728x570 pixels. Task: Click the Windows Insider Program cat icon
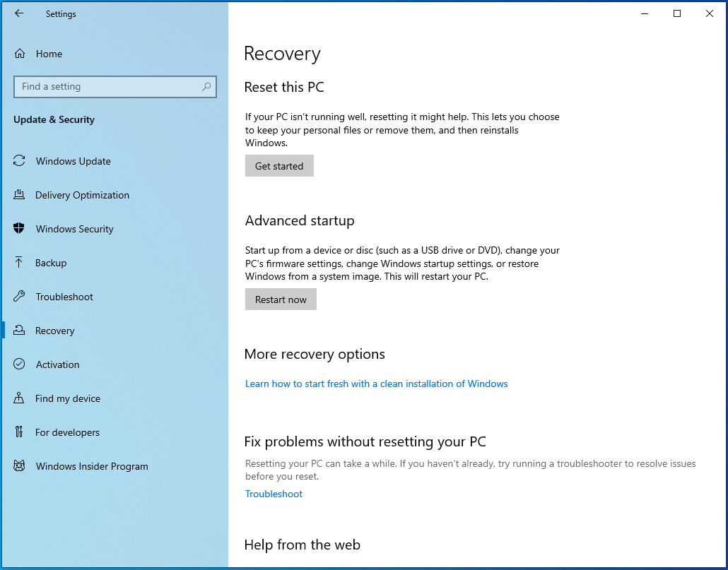click(x=19, y=465)
